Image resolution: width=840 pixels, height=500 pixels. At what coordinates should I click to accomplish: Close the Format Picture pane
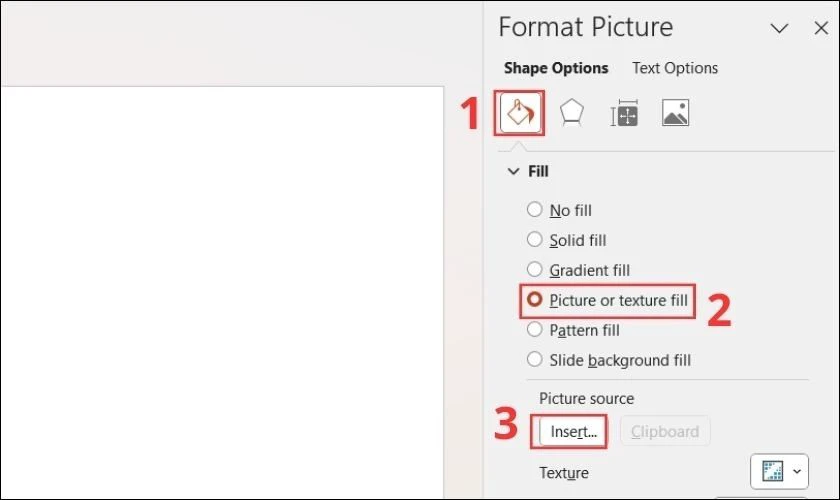coord(821,28)
